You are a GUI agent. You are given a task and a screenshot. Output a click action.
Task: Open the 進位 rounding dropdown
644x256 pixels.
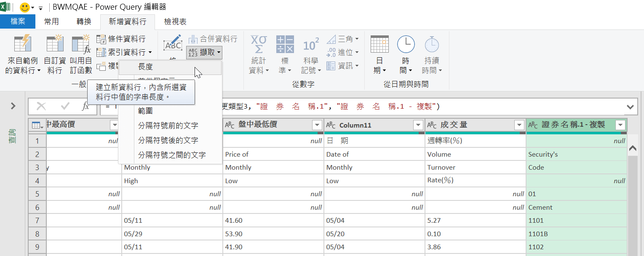click(343, 52)
